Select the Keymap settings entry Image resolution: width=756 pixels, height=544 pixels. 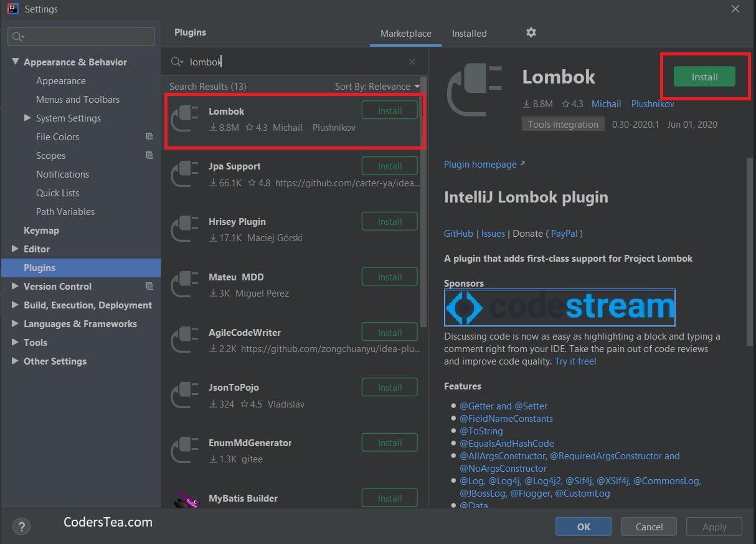pos(41,230)
